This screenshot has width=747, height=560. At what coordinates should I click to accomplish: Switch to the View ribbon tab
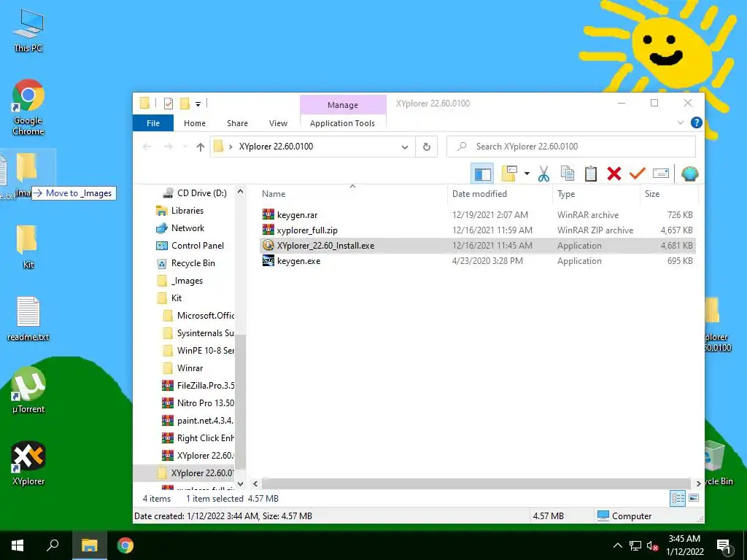pos(278,123)
